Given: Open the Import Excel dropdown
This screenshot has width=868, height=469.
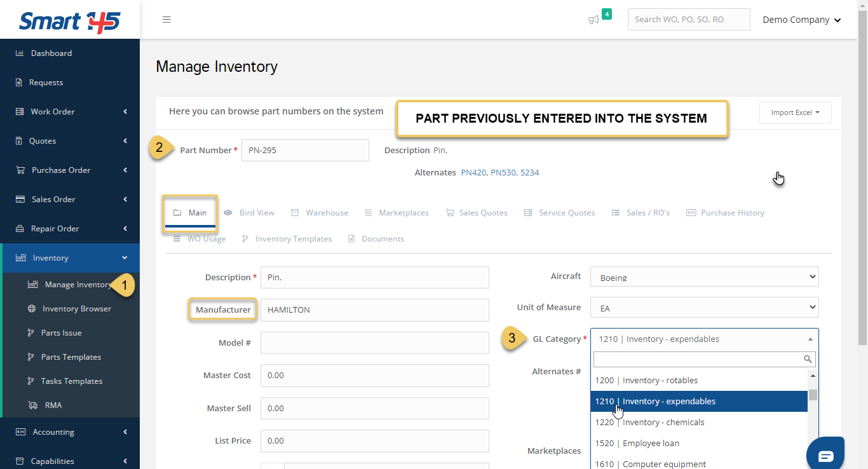Looking at the screenshot, I should pos(795,112).
